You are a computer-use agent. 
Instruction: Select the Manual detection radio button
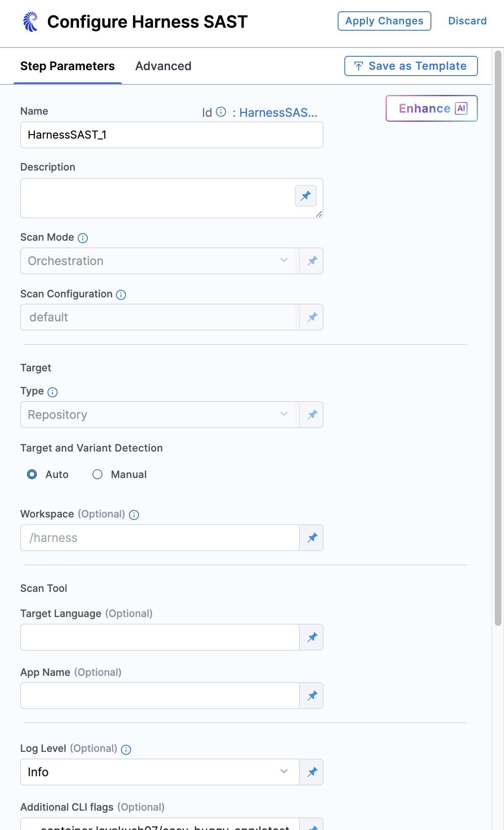point(97,474)
